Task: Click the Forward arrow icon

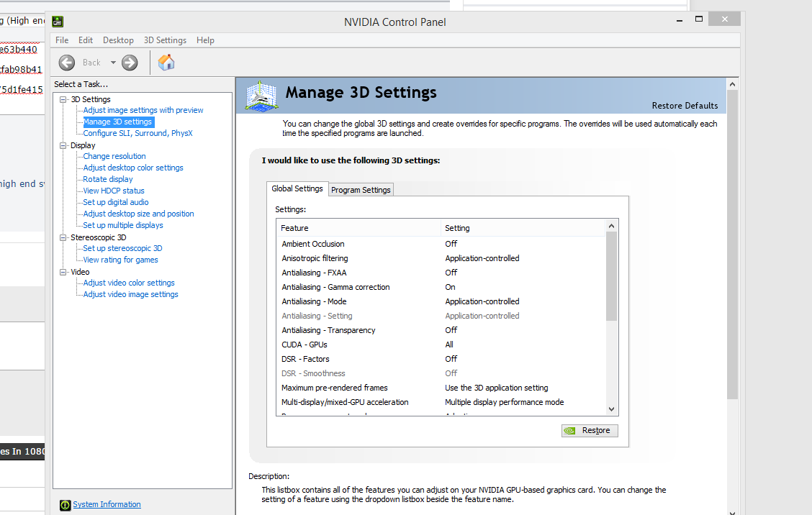Action: pyautogui.click(x=130, y=63)
